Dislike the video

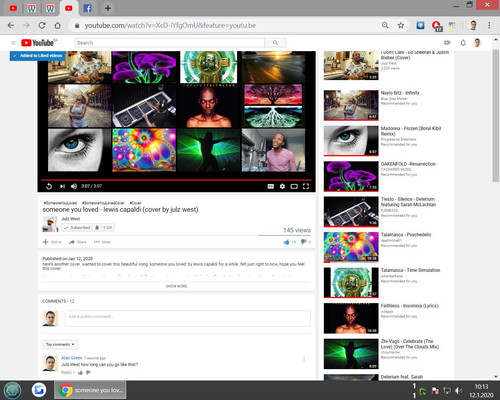point(303,242)
